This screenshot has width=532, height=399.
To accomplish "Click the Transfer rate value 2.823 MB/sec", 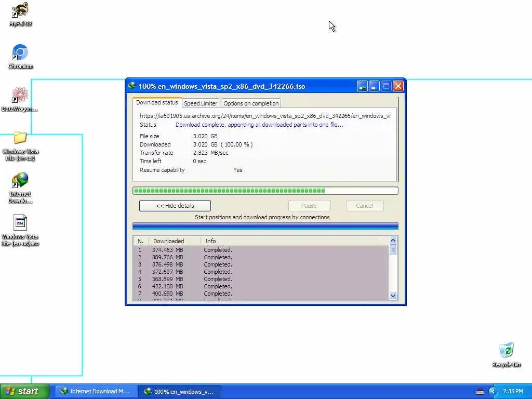I will point(211,153).
